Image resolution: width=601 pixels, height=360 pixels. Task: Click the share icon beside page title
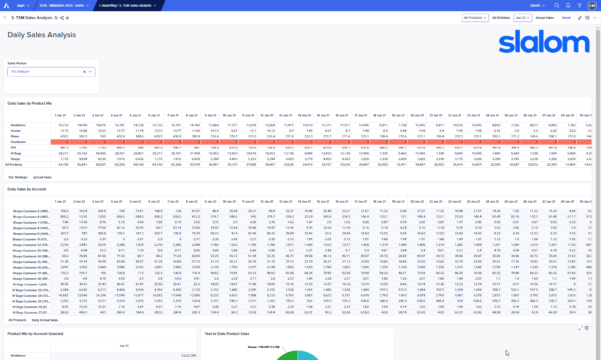click(x=62, y=18)
